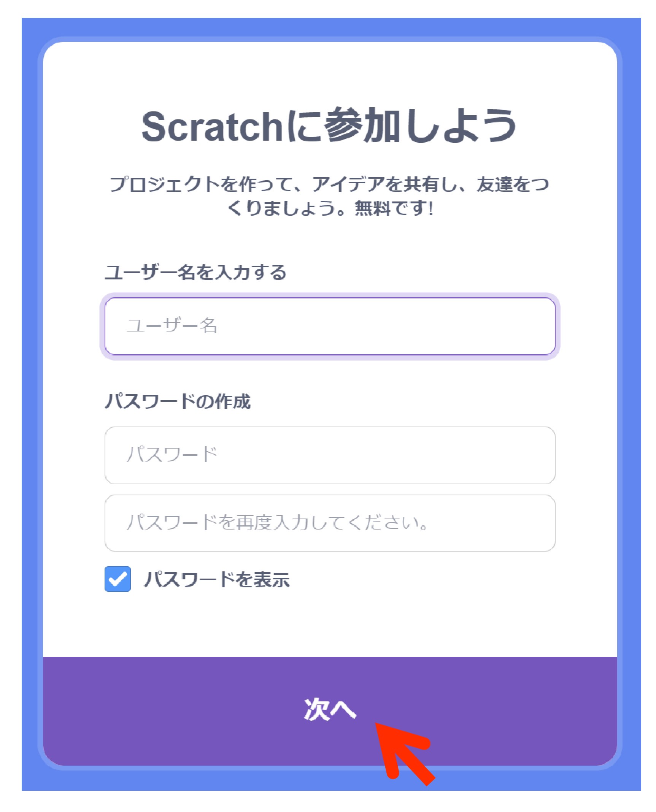Click the ユーザー名を入力する field label
656x812 pixels.
pyautogui.click(x=195, y=273)
